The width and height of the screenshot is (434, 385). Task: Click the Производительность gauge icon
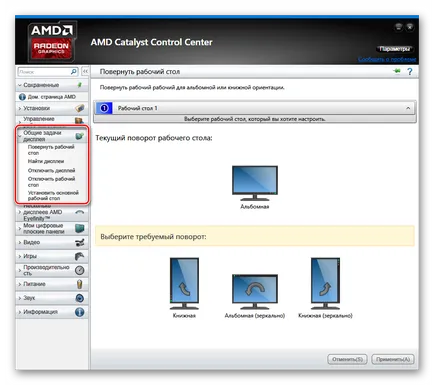[79, 270]
